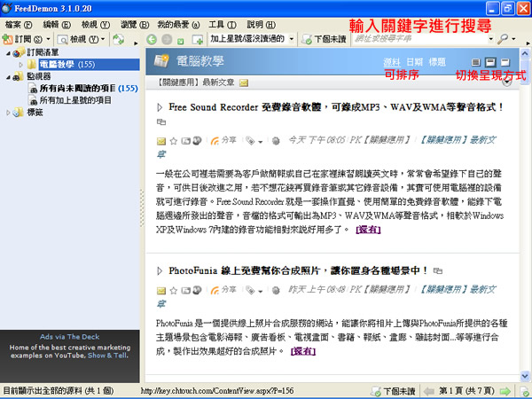Viewport: 532px width, 399px height.
Task: Sort items by 源料
Action: pos(392,62)
